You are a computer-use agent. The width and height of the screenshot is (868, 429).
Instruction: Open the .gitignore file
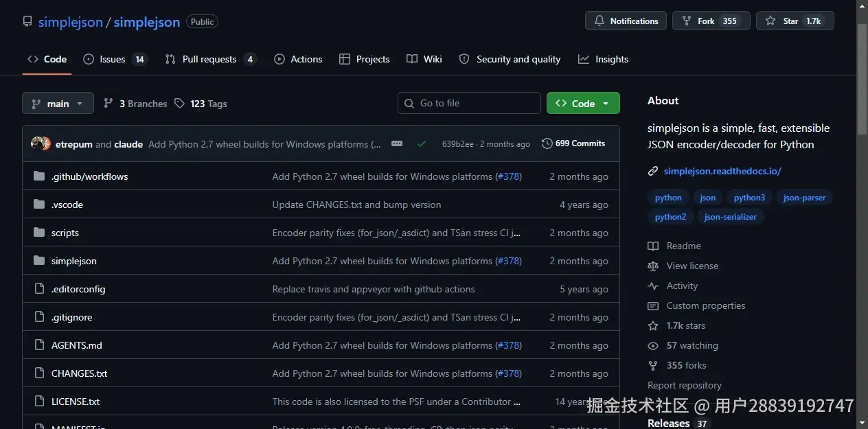coord(72,317)
